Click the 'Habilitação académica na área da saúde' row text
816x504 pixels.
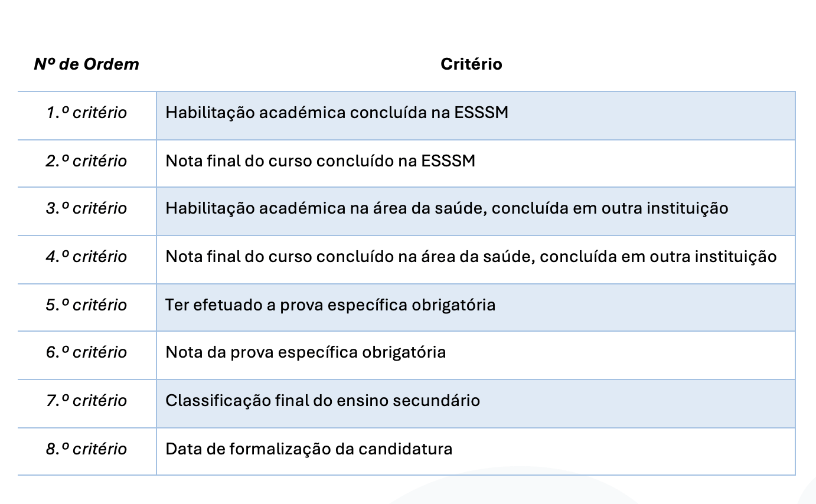[x=446, y=208]
